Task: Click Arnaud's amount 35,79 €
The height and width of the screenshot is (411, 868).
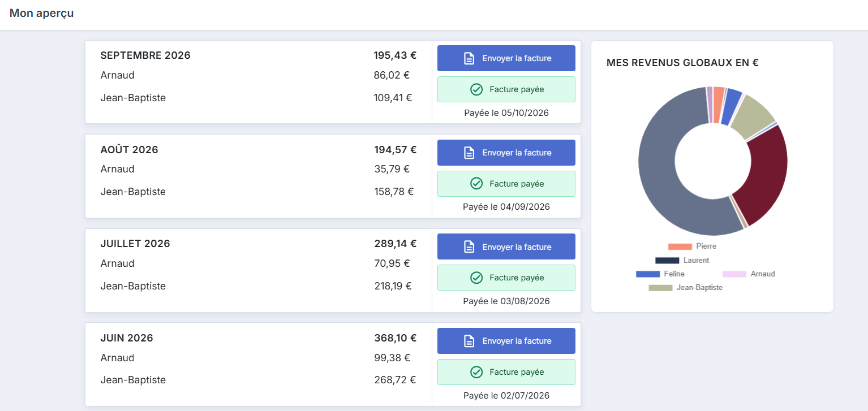Action: (x=392, y=169)
